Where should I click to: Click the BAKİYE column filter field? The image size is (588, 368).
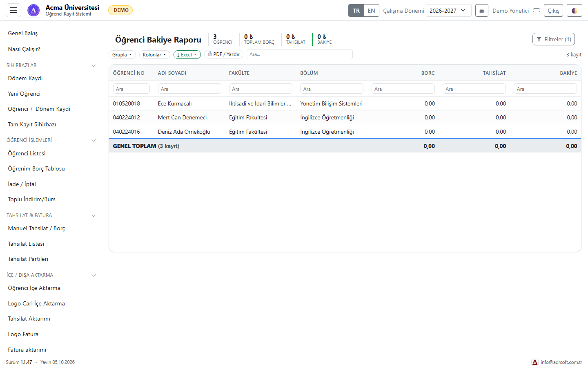[x=546, y=89]
